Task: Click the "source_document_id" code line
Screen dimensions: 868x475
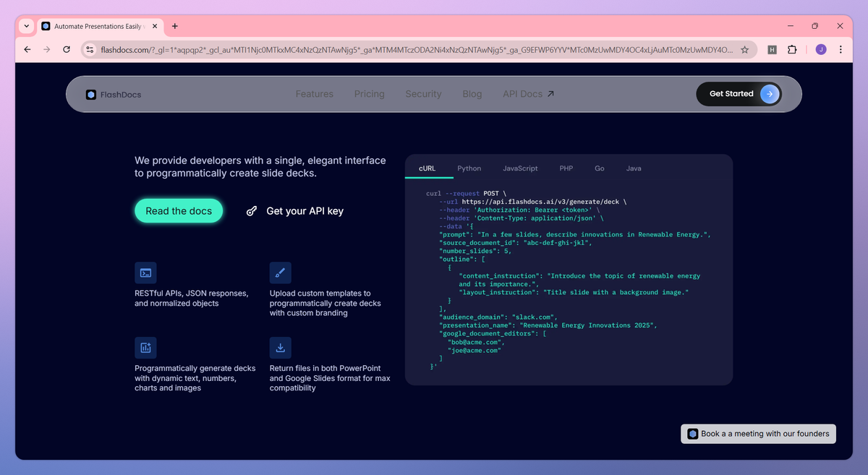Action: pyautogui.click(x=516, y=243)
